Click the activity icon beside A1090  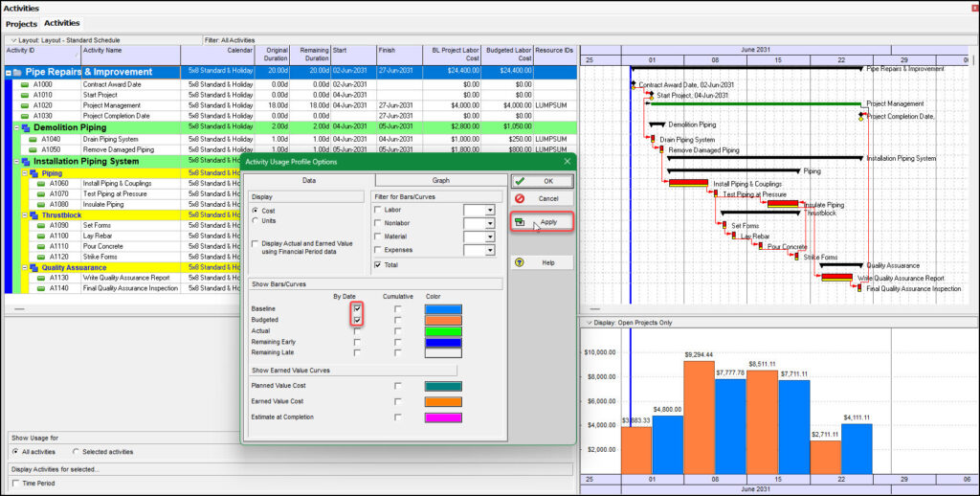41,225
